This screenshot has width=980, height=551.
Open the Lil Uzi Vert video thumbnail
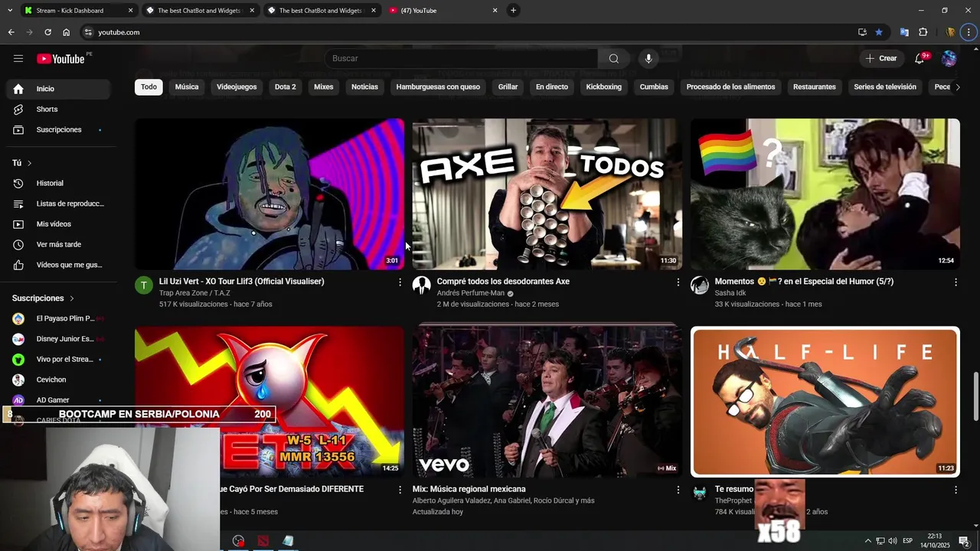[x=269, y=194]
